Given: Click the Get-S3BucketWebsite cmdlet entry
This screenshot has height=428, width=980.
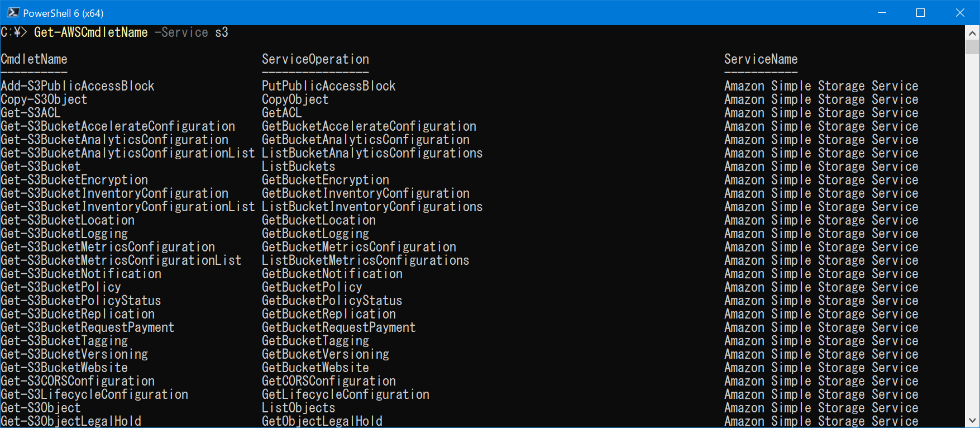Looking at the screenshot, I should 64,367.
